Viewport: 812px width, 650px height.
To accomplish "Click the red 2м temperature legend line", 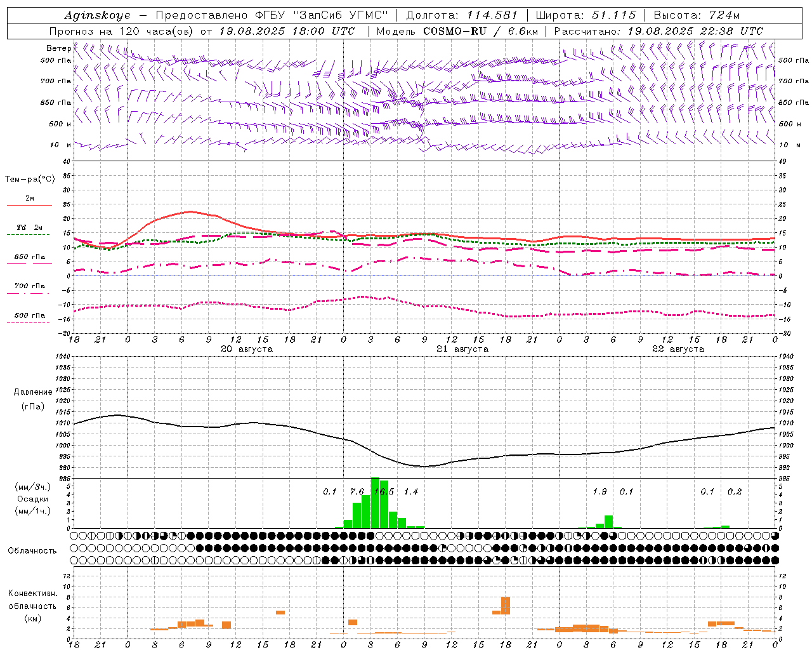I will [x=30, y=205].
